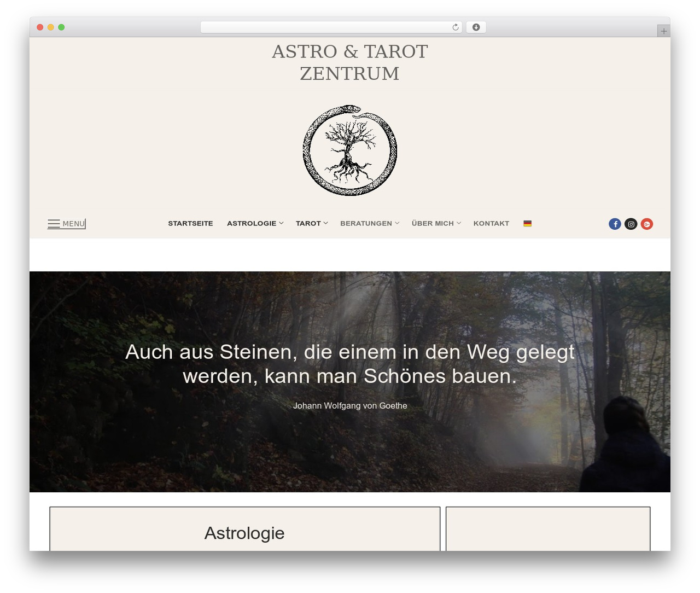700x593 pixels.
Task: Open the Google Plus social icon
Action: [646, 224]
